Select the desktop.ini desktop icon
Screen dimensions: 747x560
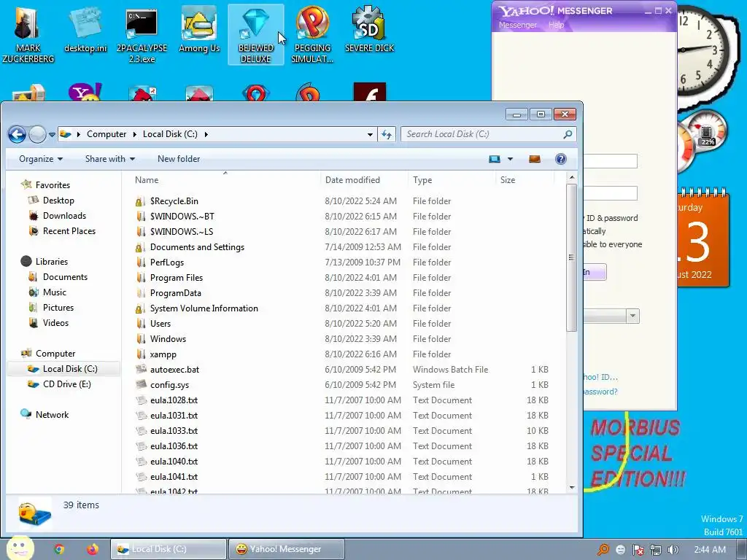85,31
